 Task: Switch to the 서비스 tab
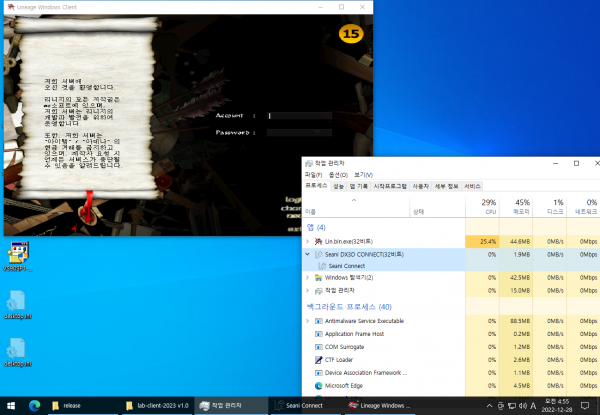[x=472, y=186]
